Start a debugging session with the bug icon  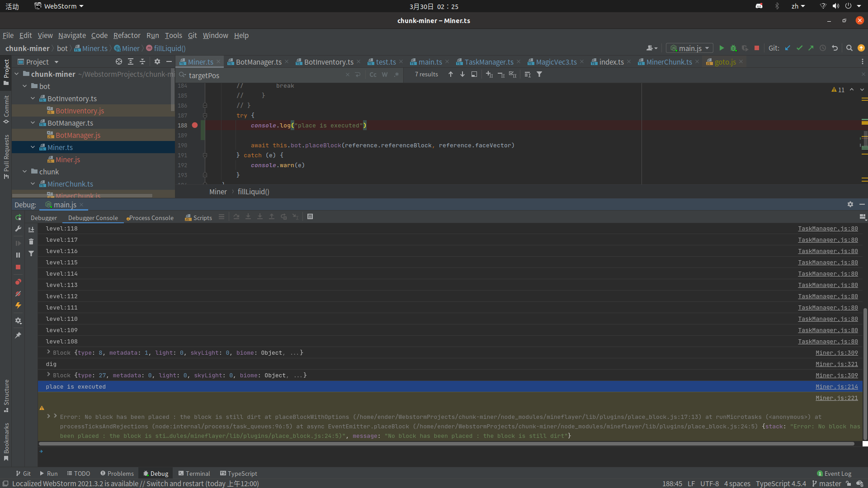click(733, 48)
